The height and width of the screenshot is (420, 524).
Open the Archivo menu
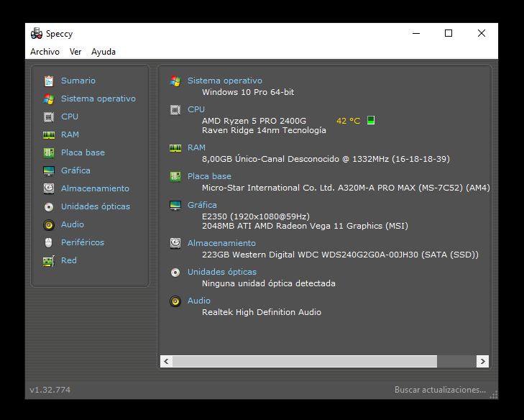(x=45, y=52)
